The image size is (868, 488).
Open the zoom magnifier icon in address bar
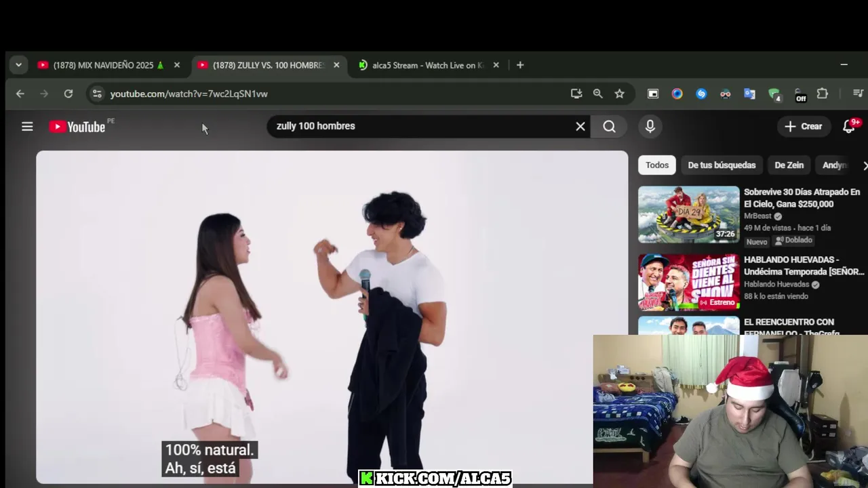tap(597, 94)
